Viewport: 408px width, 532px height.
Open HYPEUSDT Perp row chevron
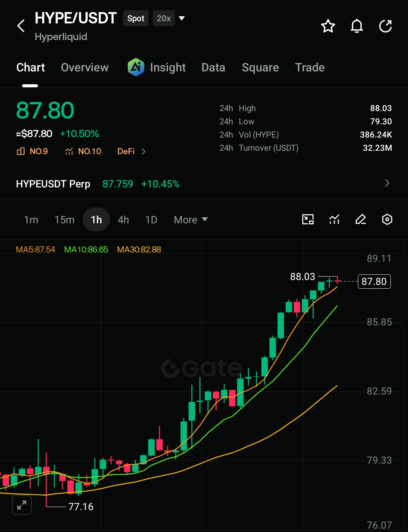[387, 183]
